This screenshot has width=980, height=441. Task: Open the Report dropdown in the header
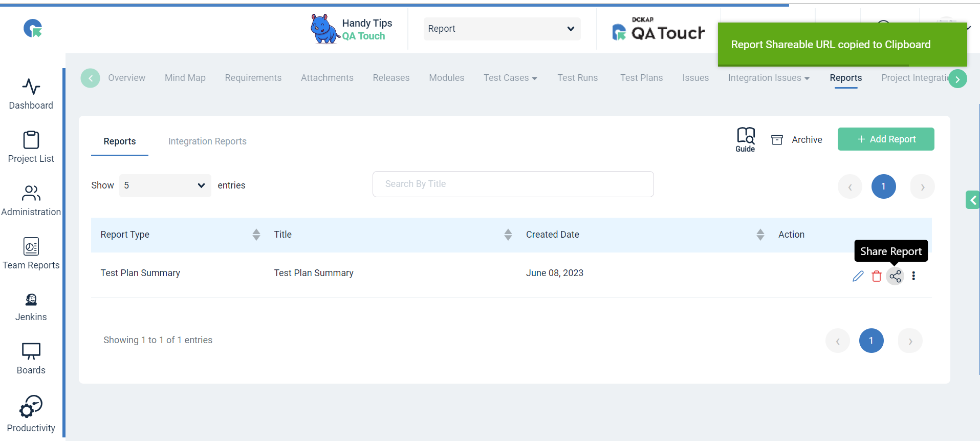tap(502, 29)
